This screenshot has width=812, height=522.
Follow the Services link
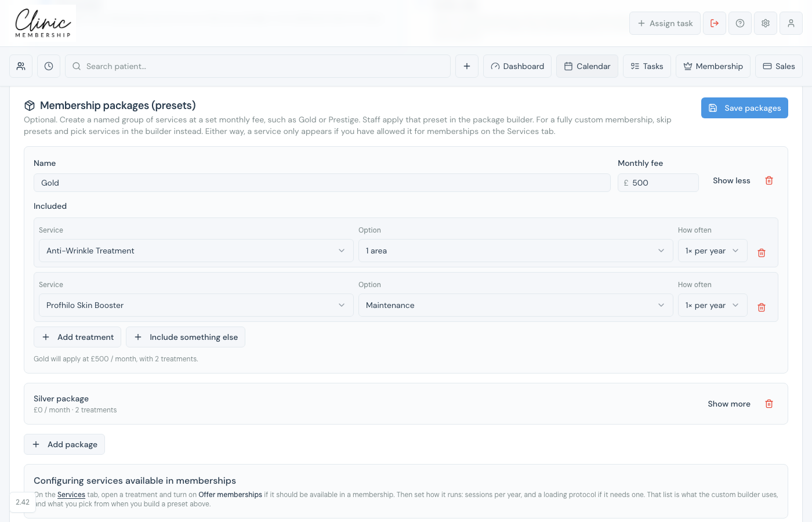click(x=71, y=495)
